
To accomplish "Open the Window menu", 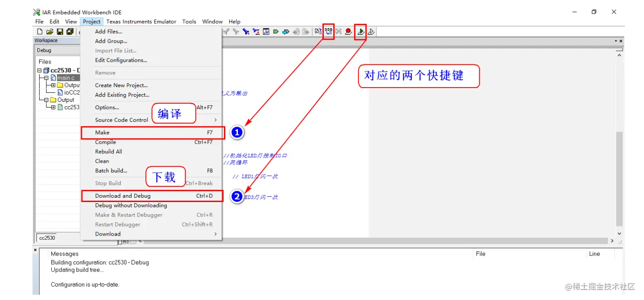I will click(212, 21).
